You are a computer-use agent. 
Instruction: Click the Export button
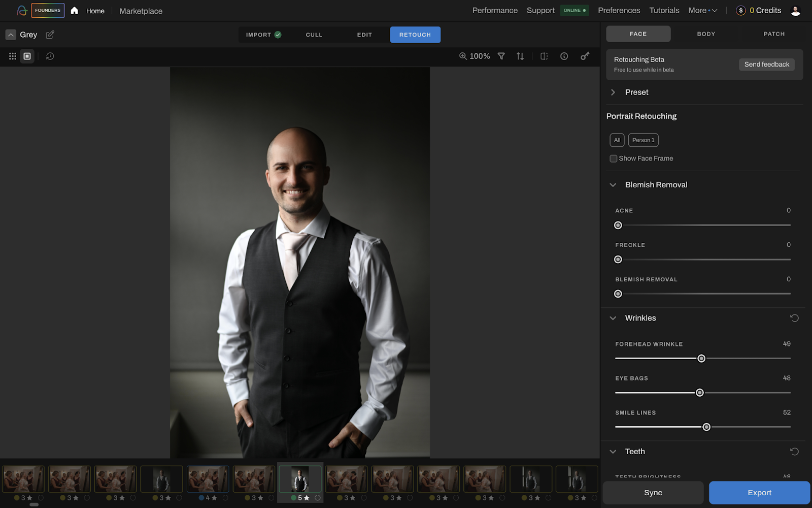coord(759,493)
